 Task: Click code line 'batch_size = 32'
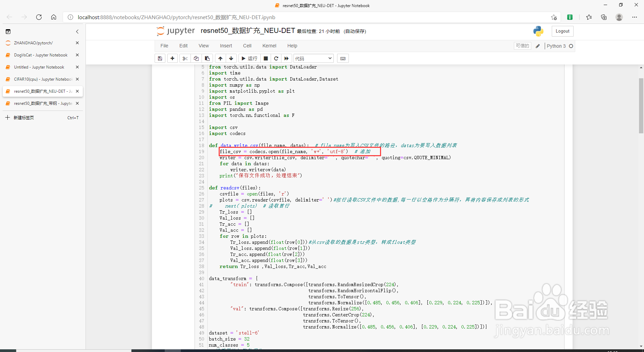229,339
